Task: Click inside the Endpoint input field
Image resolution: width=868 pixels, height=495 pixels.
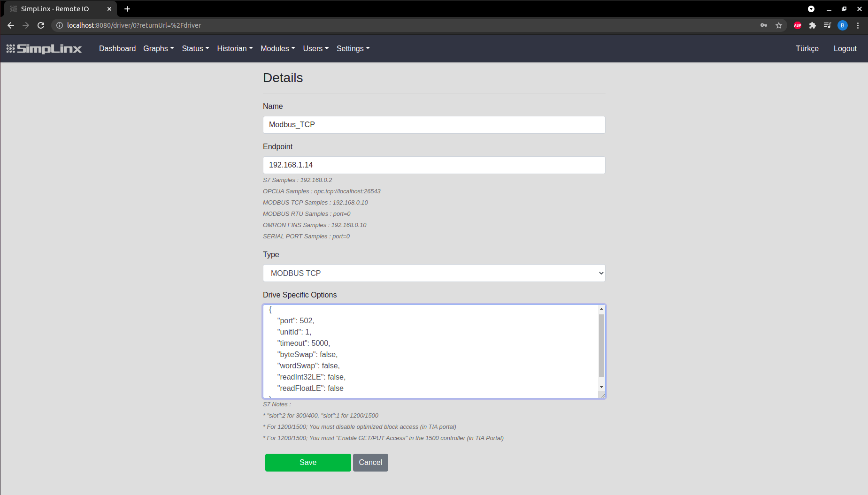Action: (x=434, y=165)
